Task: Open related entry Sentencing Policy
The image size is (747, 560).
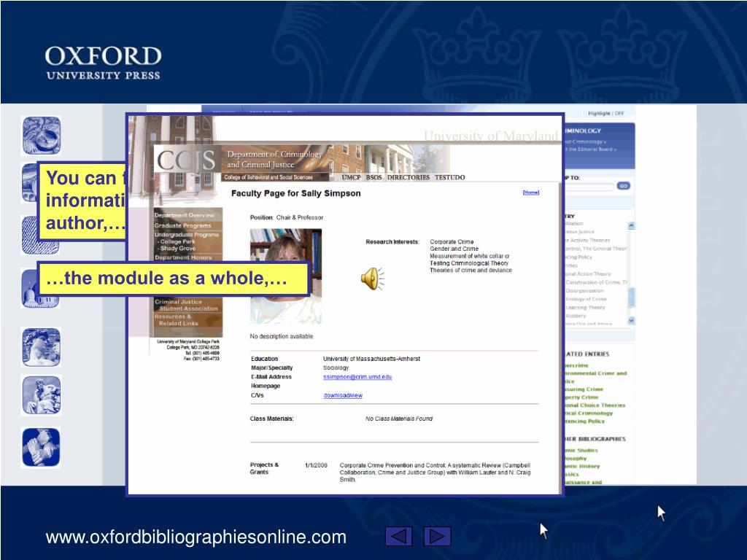Action: [584, 421]
